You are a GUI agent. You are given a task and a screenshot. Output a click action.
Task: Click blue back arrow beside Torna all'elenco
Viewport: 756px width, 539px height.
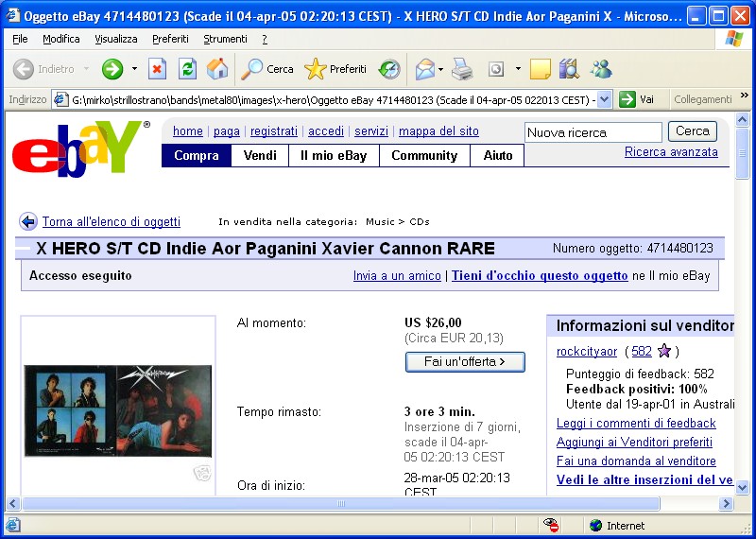coord(28,222)
